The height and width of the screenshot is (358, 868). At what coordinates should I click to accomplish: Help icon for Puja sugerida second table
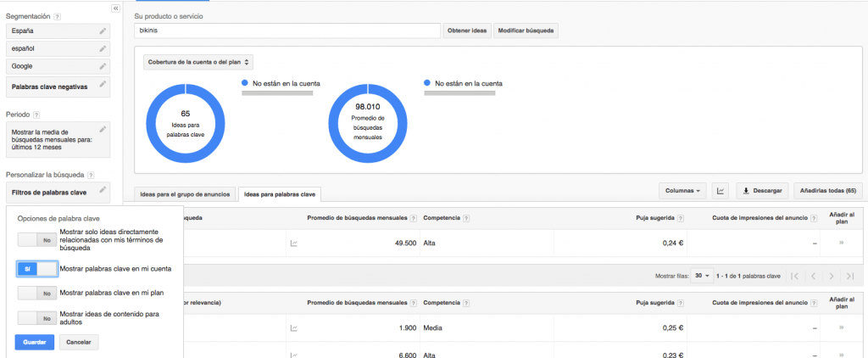click(681, 303)
